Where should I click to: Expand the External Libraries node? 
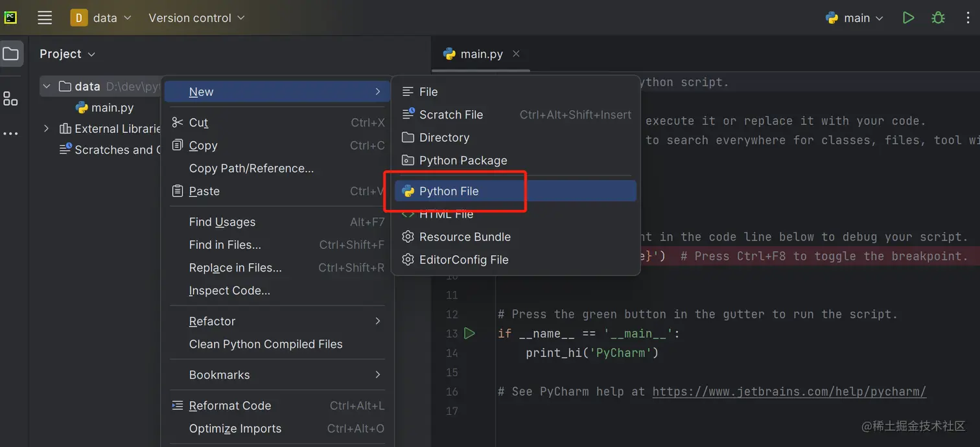[x=46, y=128]
